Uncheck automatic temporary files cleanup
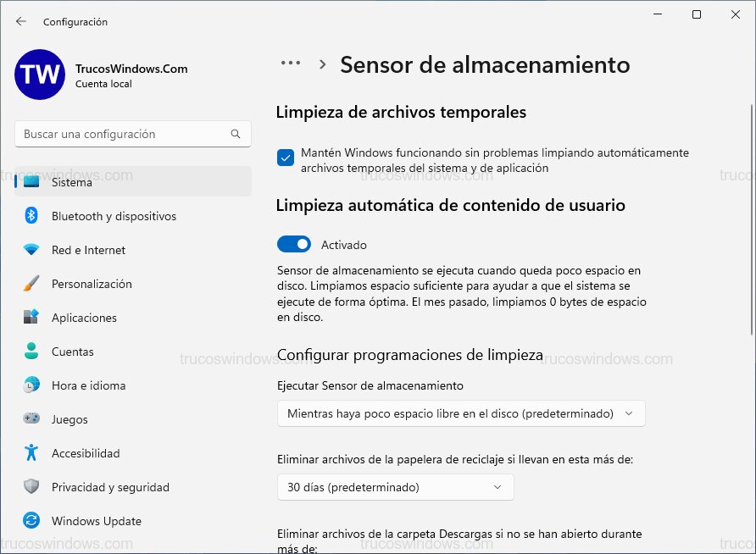Screen dimensions: 756x554 coord(286,158)
